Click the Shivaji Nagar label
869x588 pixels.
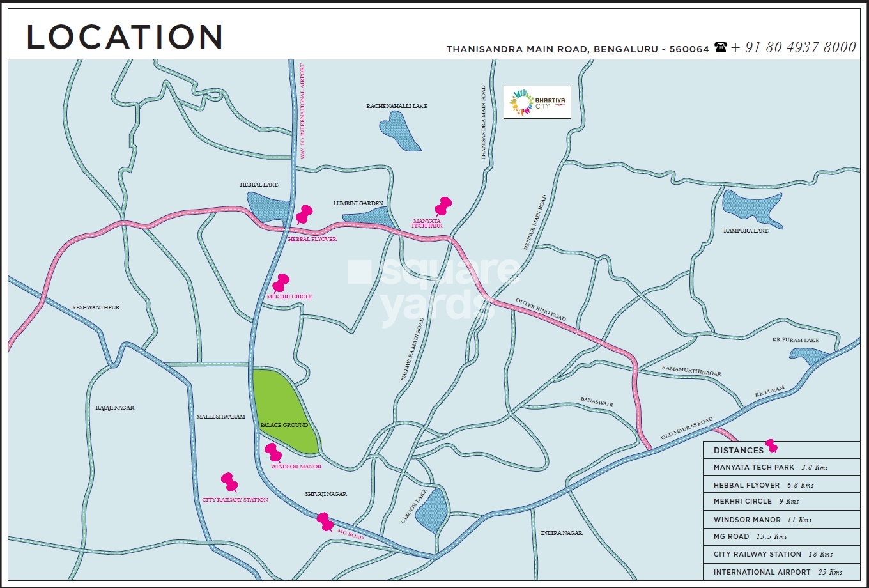point(326,494)
